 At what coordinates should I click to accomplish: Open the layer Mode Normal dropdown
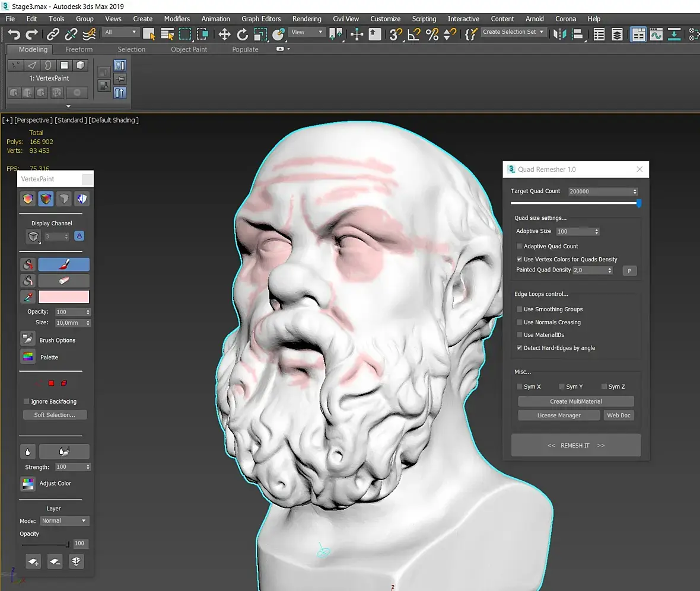click(64, 520)
